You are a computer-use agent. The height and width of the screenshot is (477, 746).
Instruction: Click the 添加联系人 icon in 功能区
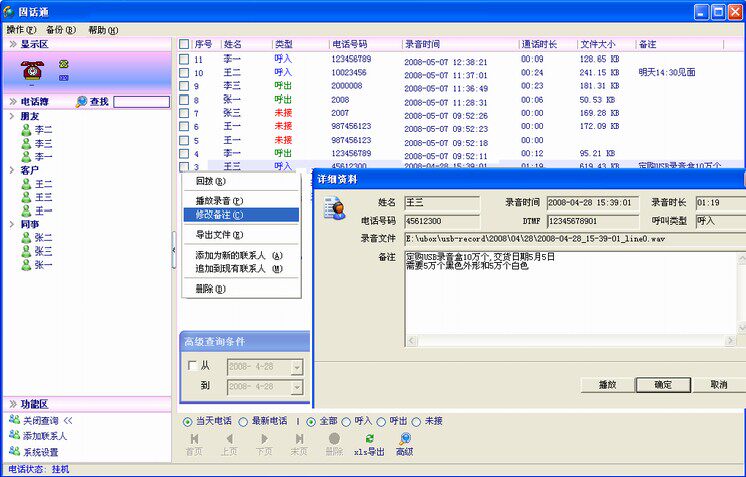tap(14, 436)
